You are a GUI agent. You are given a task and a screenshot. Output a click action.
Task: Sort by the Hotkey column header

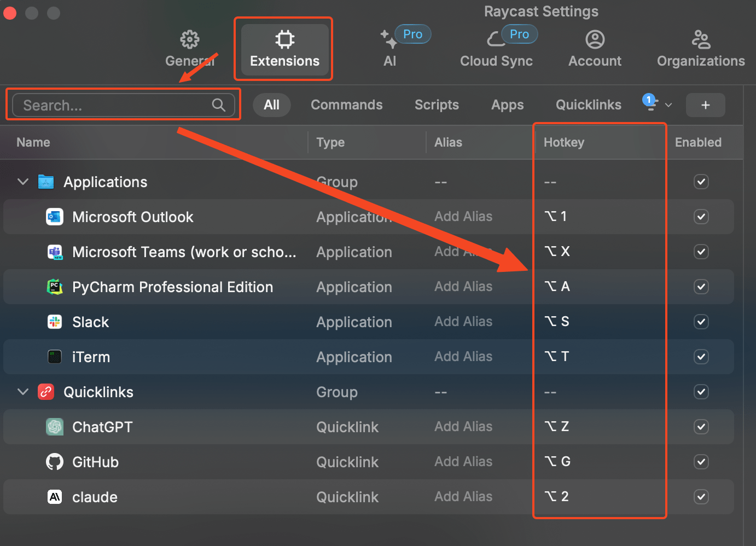click(564, 142)
